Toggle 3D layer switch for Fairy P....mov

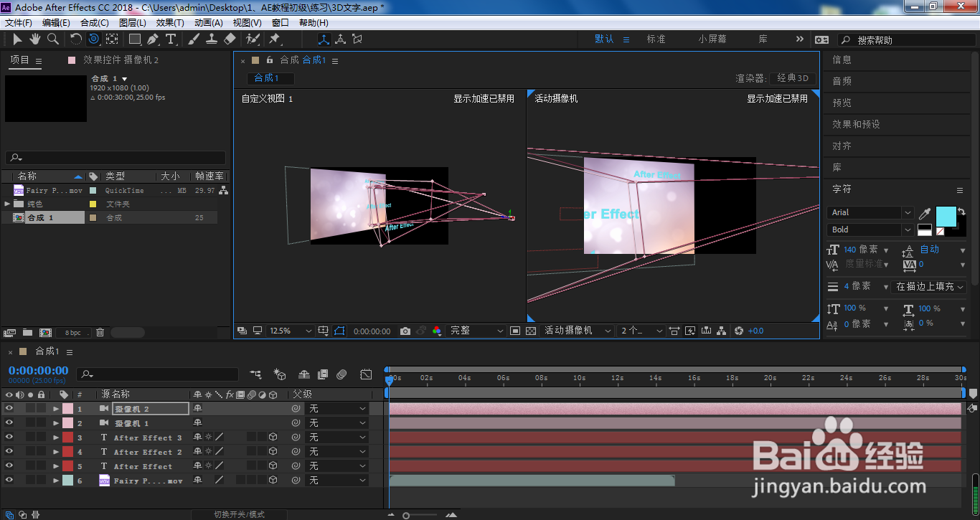pos(273,480)
